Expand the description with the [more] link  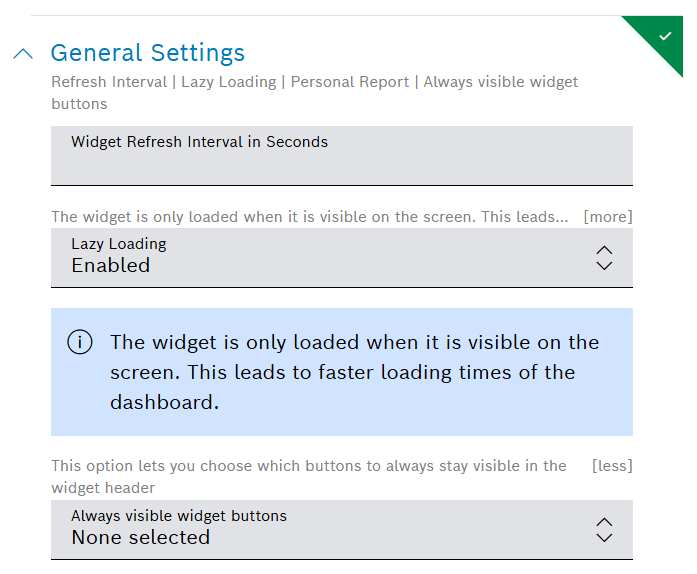[607, 217]
